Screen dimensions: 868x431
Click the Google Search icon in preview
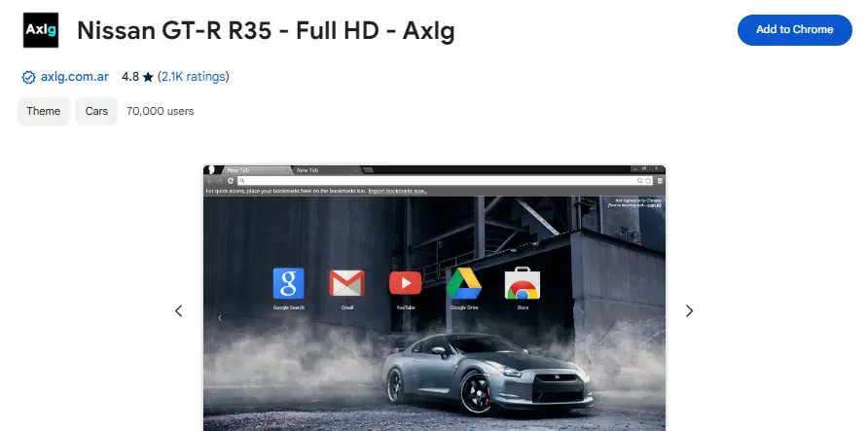point(288,283)
